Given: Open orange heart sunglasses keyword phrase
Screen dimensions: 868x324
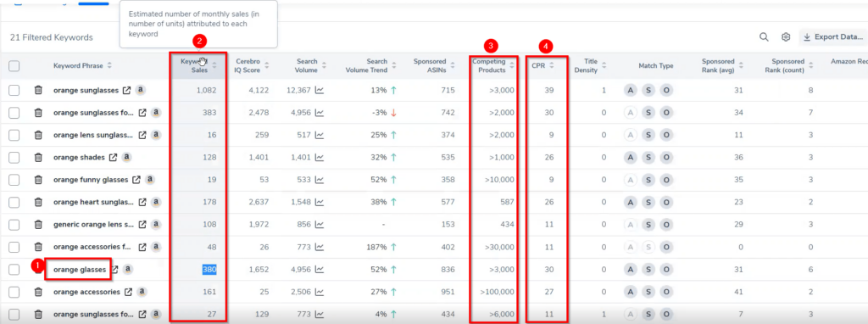Looking at the screenshot, I should point(93,202).
